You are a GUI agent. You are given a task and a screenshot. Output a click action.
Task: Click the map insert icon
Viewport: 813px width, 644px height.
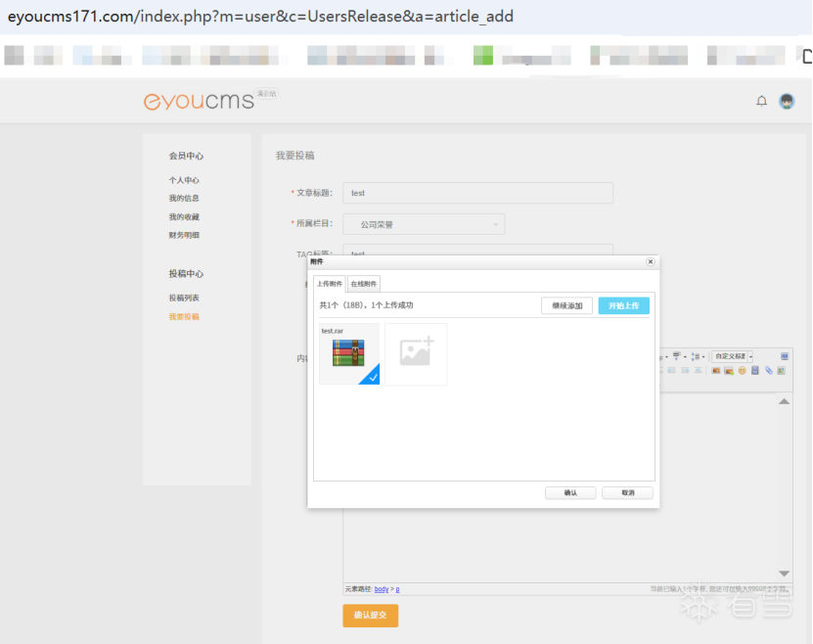pyautogui.click(x=781, y=370)
